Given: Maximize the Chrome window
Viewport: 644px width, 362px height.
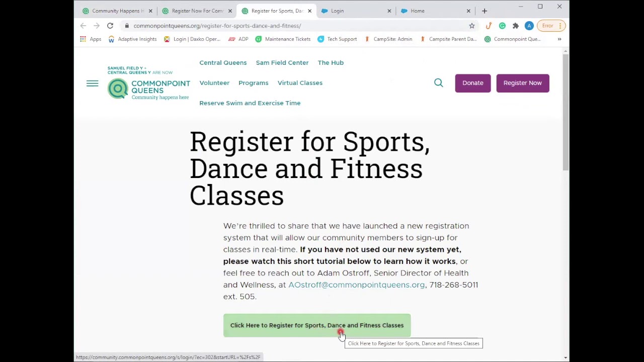Looking at the screenshot, I should coord(540,7).
